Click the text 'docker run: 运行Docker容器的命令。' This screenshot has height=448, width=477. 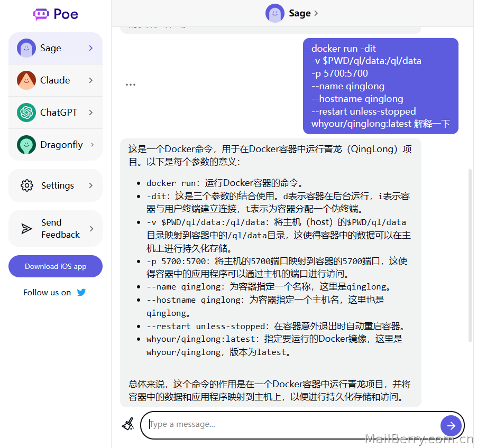point(225,183)
